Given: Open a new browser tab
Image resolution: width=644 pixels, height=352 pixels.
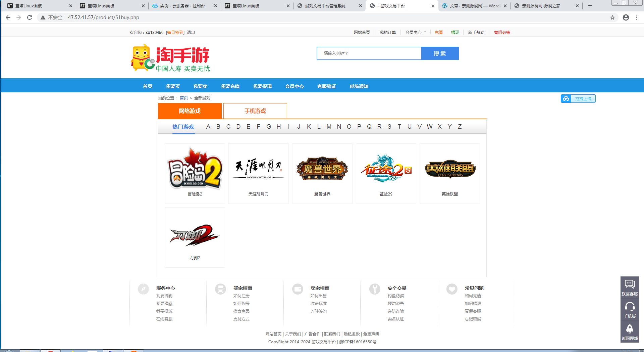Looking at the screenshot, I should click(590, 6).
